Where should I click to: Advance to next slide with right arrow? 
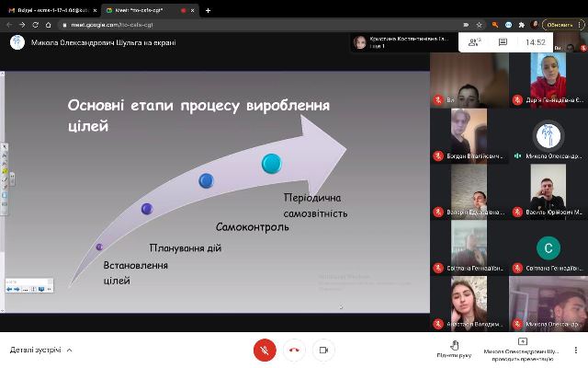click(x=17, y=289)
